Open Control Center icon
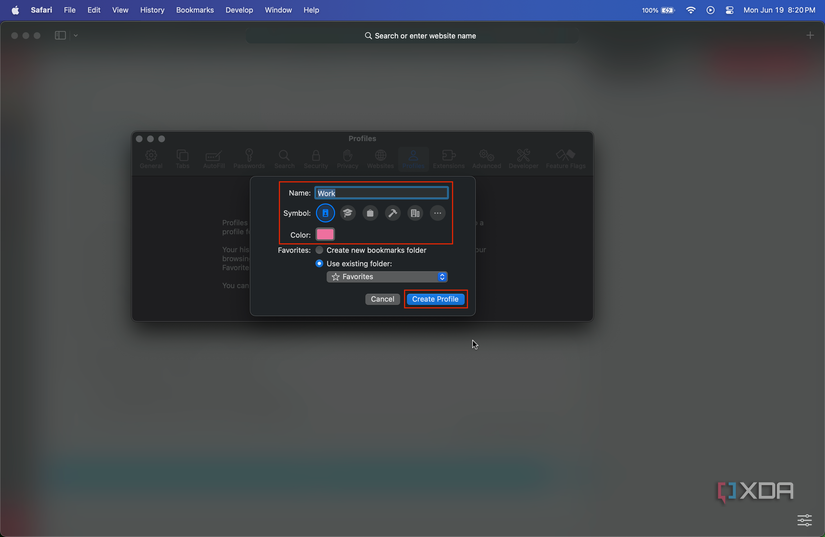The height and width of the screenshot is (537, 825). click(729, 10)
